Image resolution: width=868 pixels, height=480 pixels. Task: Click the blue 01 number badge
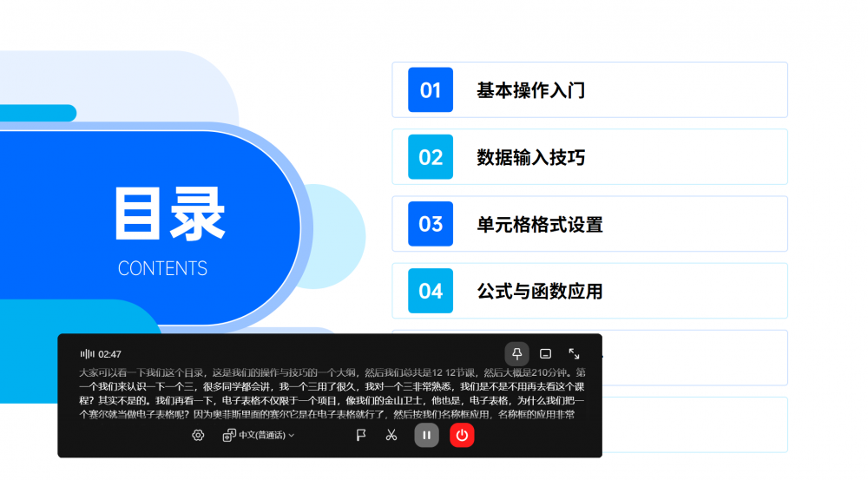(431, 89)
